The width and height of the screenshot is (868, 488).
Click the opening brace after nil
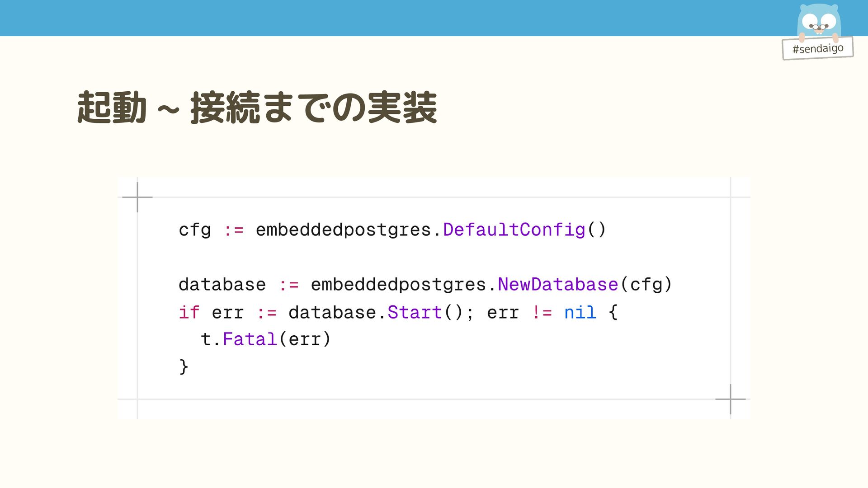pos(613,312)
